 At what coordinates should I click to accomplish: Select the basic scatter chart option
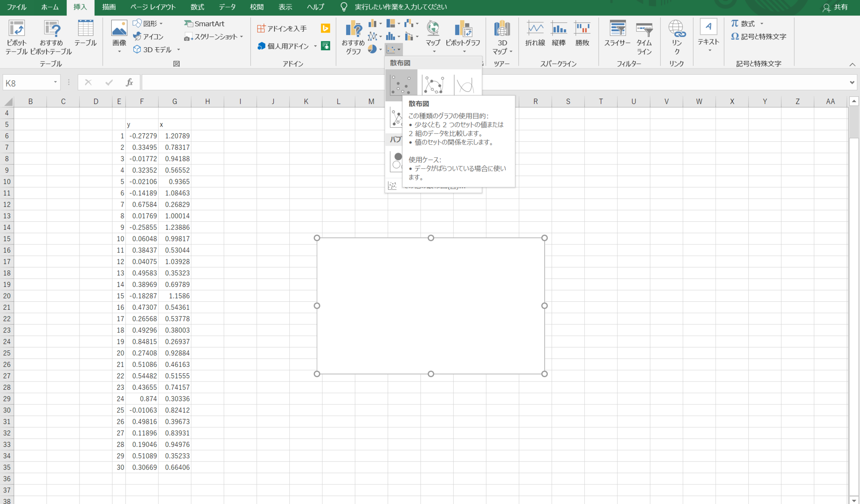(x=401, y=84)
